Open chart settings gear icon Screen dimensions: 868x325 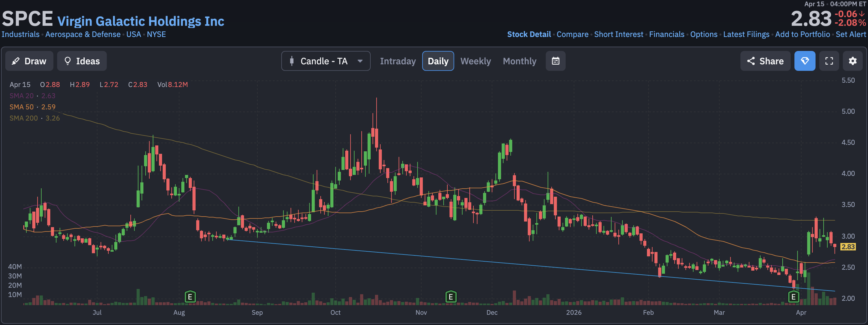click(x=852, y=61)
